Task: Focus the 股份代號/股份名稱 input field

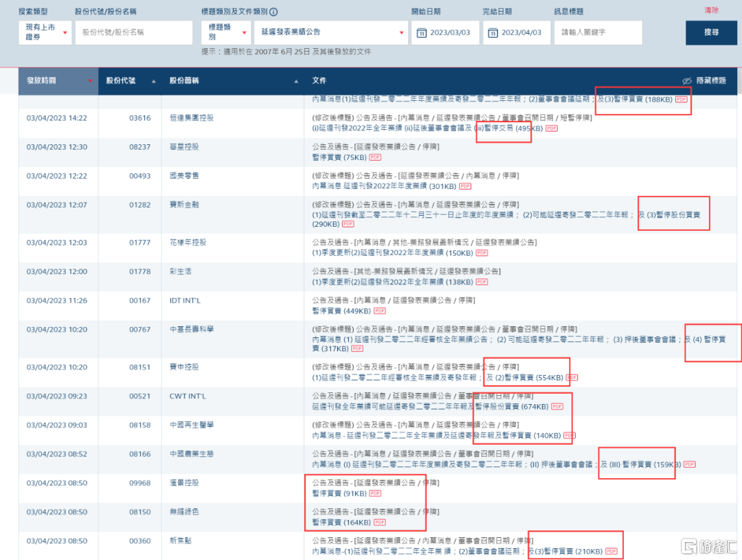Action: (x=134, y=32)
